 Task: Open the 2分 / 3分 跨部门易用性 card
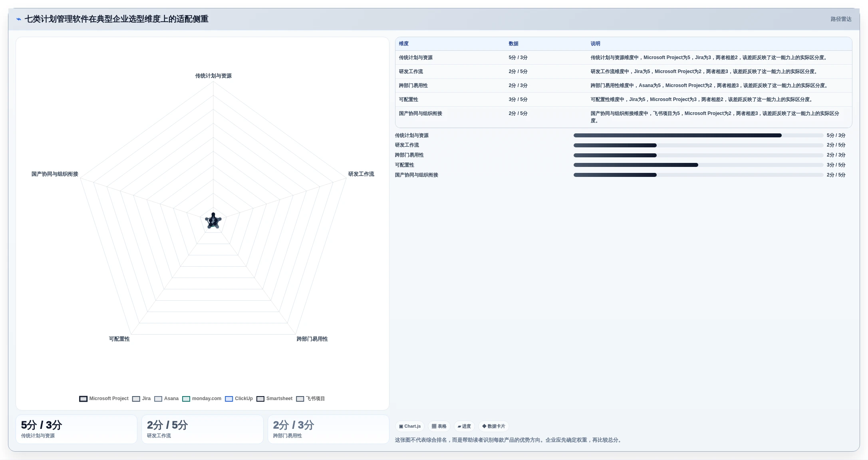pyautogui.click(x=328, y=429)
